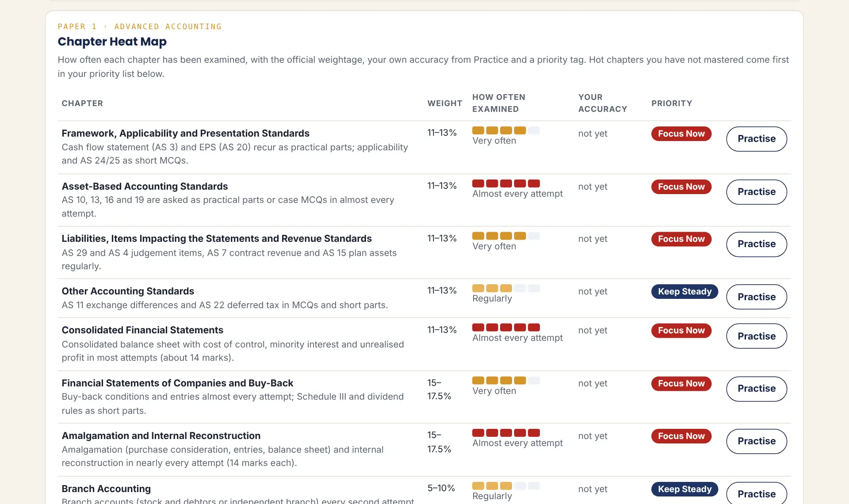
Task: Select chapter title Consolidated Financial Statements
Action: point(142,330)
